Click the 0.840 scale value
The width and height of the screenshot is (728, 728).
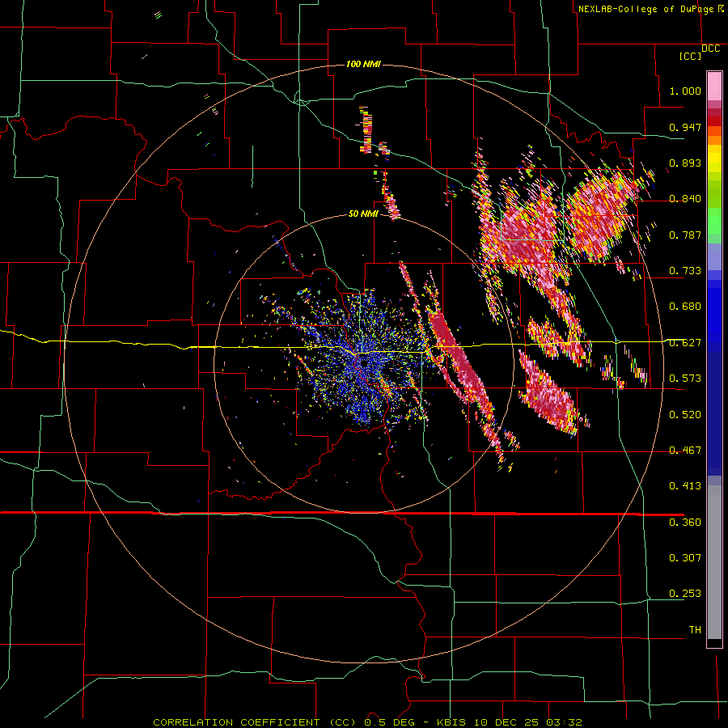pos(685,199)
